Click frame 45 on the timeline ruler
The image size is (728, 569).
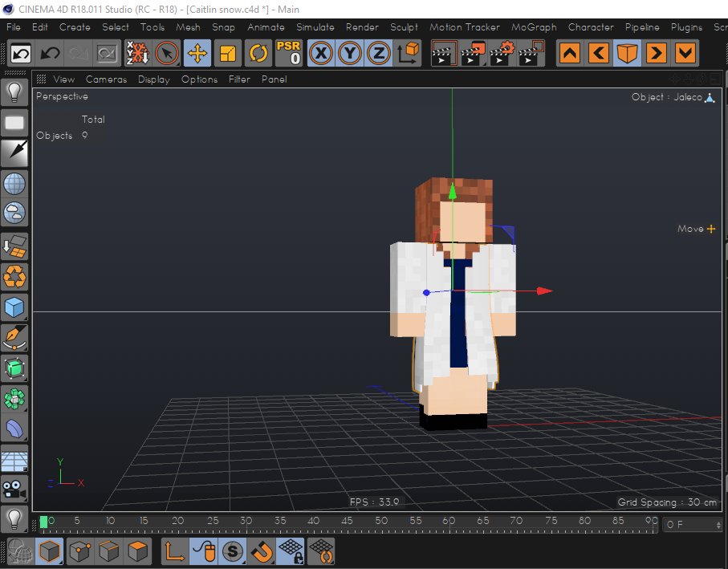(x=347, y=521)
